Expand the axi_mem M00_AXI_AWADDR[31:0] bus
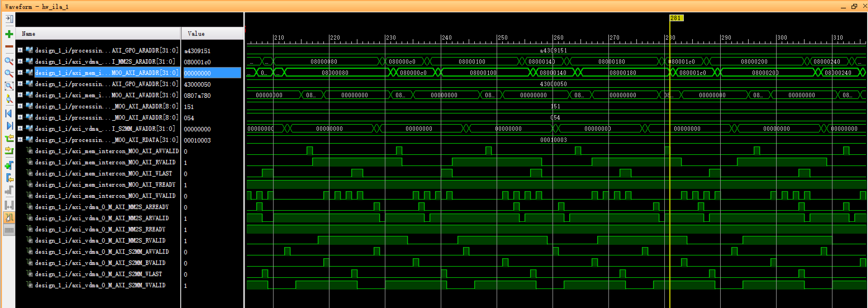 tap(20, 95)
